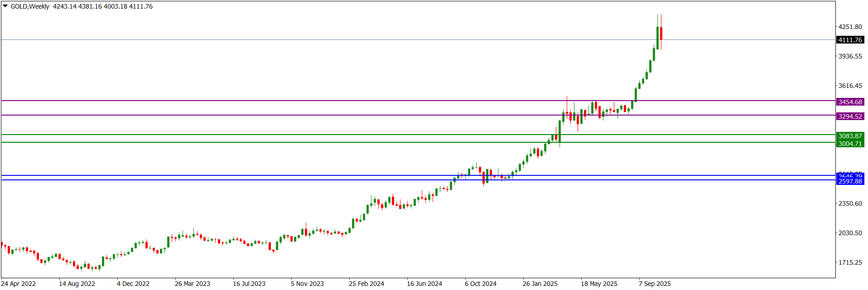This screenshot has width=868, height=290.
Task: Click the 6 Oct 2024 date label
Action: pos(481,284)
